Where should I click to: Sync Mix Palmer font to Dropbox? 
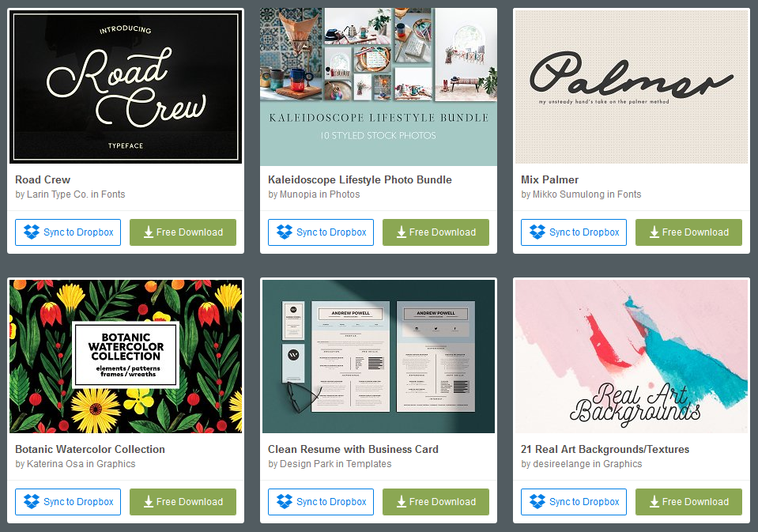click(x=574, y=232)
